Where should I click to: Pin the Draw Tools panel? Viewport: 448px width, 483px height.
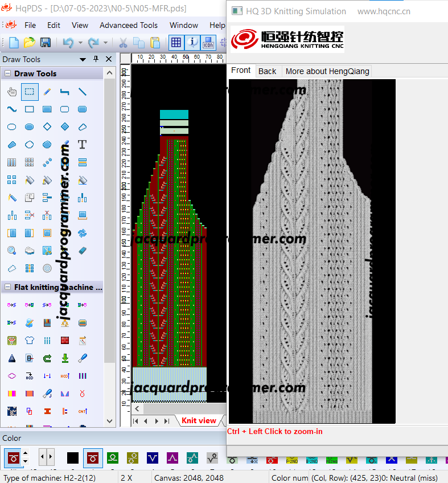tap(96, 59)
